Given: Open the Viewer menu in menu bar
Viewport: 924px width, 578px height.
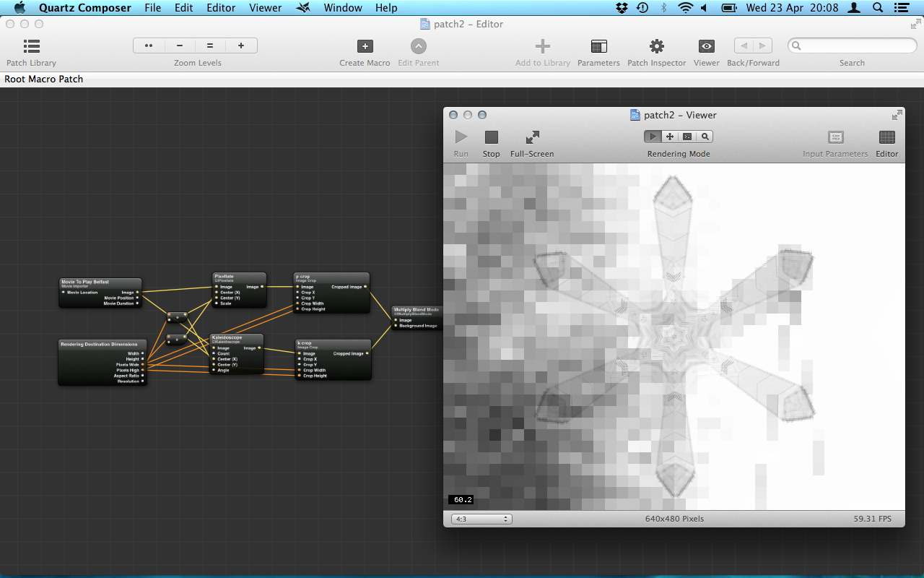Looking at the screenshot, I should pos(265,8).
